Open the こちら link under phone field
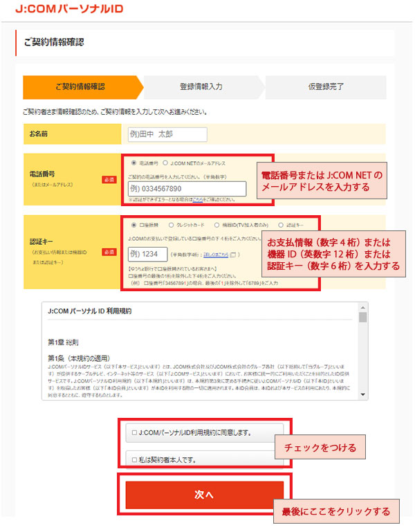Viewport: 415px width, 532px height. [198, 199]
